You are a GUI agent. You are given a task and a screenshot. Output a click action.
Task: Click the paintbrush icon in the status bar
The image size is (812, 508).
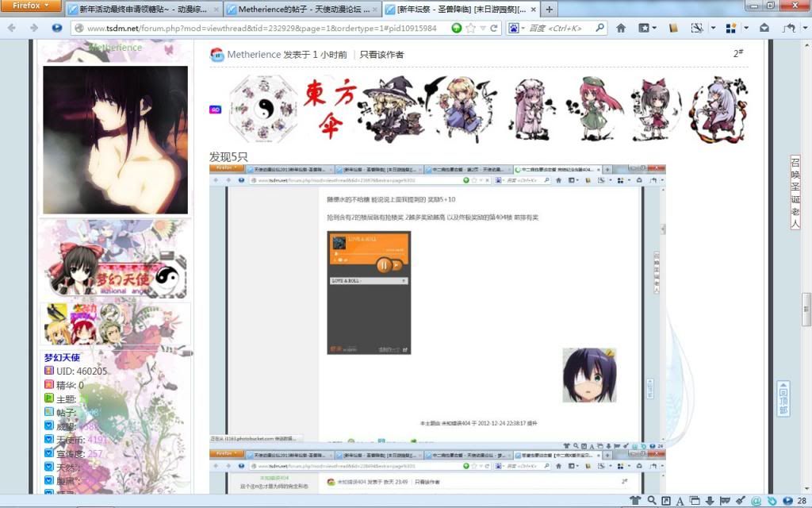[740, 500]
